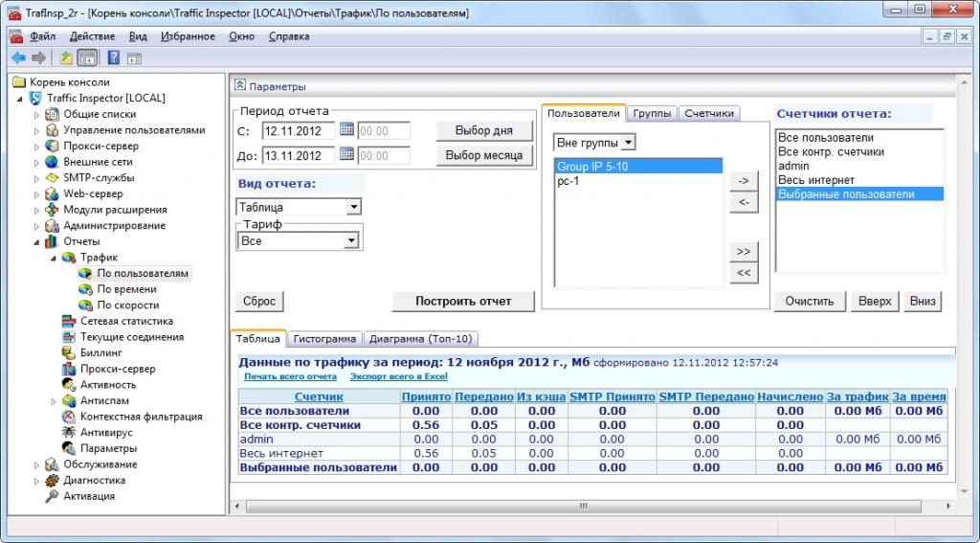
Task: Select the Внешние сети globe icon
Action: click(x=53, y=162)
